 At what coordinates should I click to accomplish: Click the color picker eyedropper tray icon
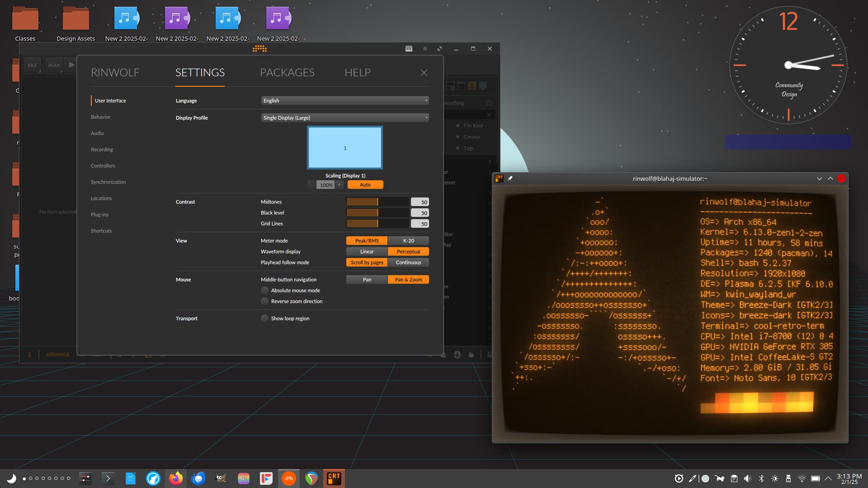(x=692, y=479)
